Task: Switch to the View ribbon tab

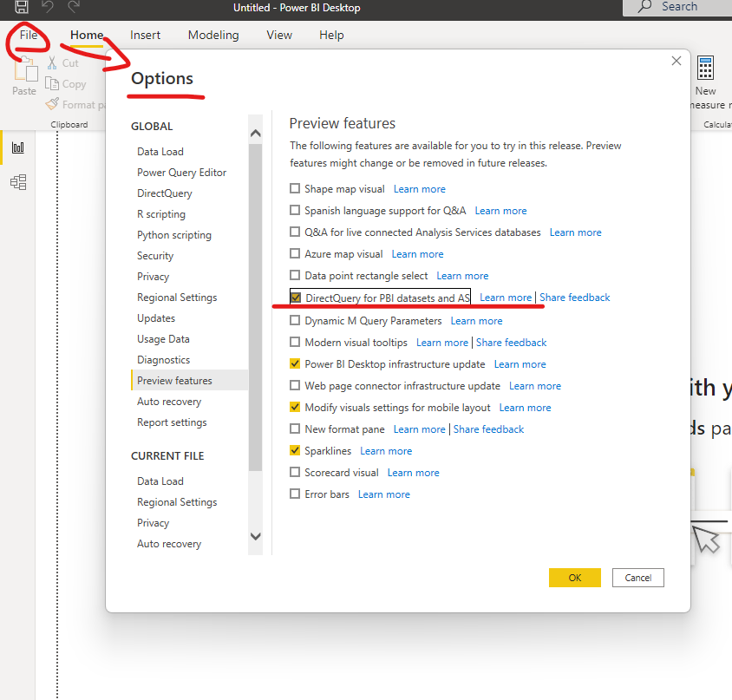Action: tap(279, 35)
